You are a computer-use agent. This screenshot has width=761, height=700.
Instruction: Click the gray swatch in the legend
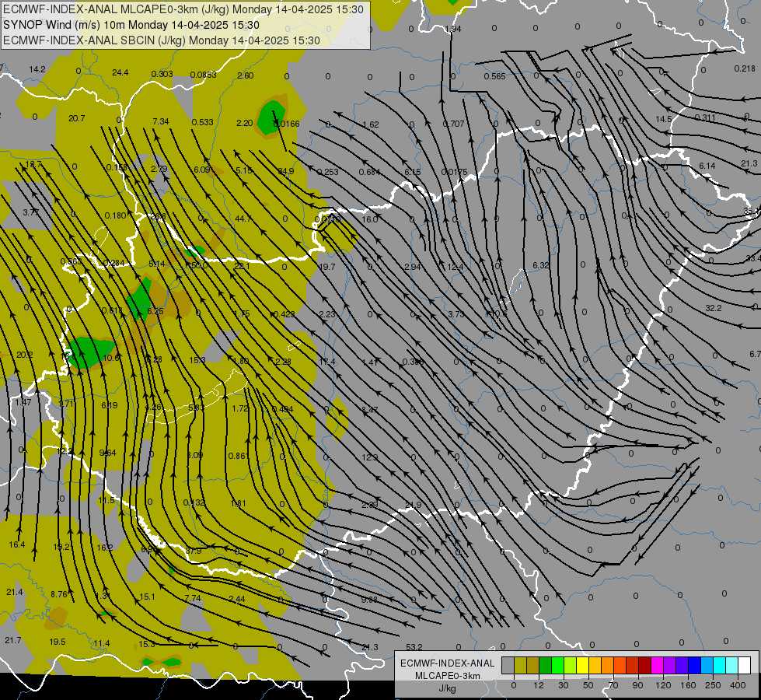pyautogui.click(x=508, y=665)
